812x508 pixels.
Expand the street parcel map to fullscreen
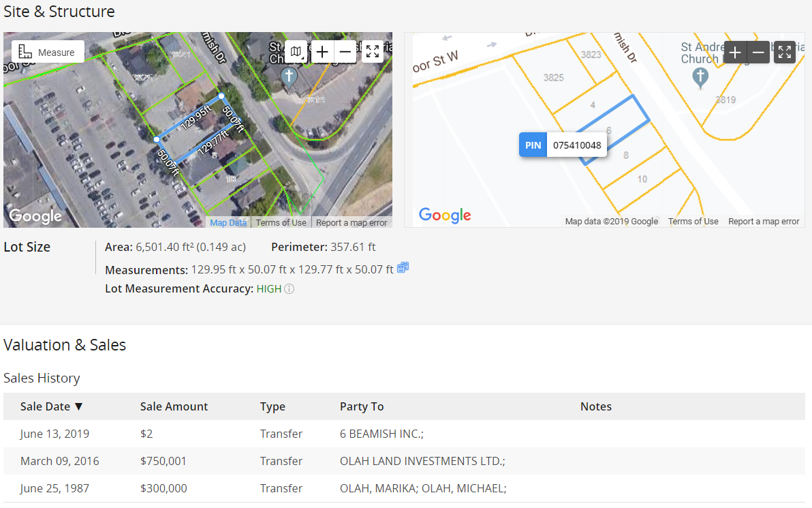[x=785, y=53]
